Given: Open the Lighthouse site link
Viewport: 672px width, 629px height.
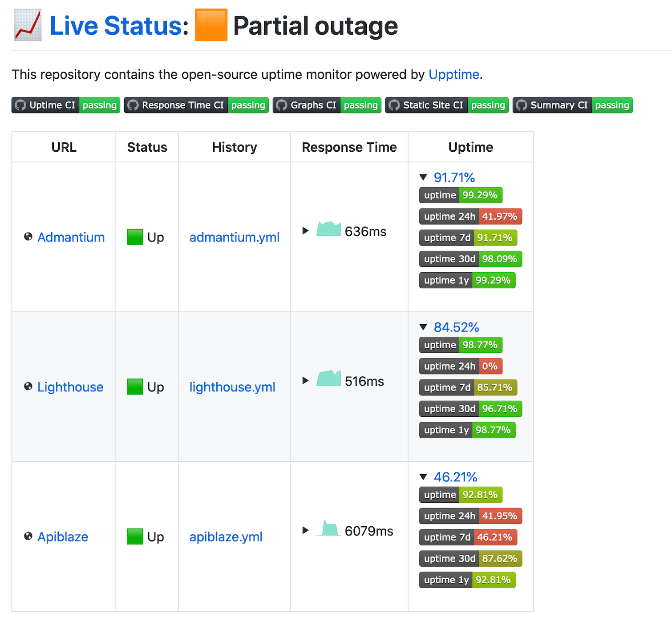Looking at the screenshot, I should pos(70,387).
